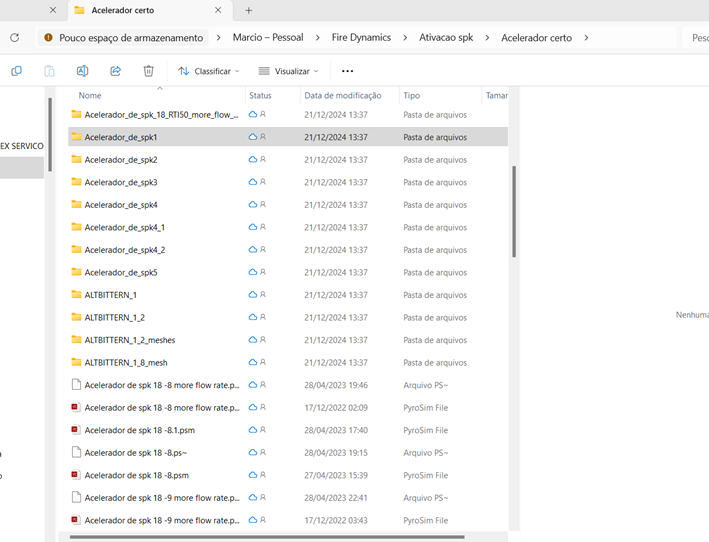
Task: Click the highlighted navigation pane item
Action: 22,168
